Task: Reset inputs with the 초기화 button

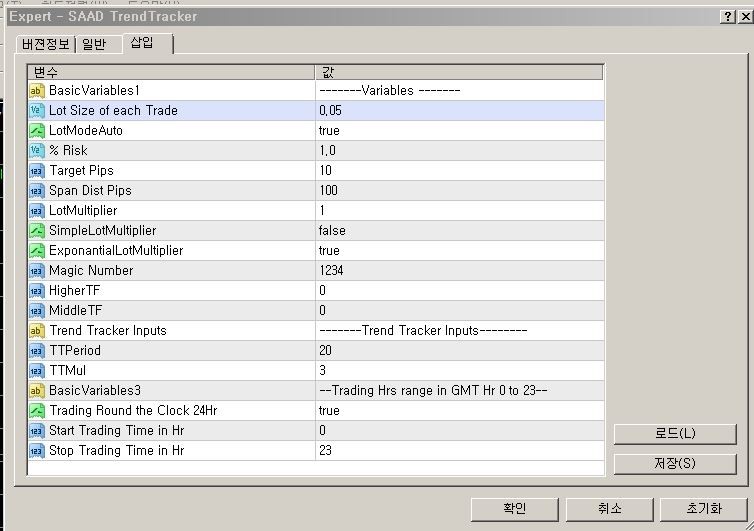Action: [x=704, y=509]
